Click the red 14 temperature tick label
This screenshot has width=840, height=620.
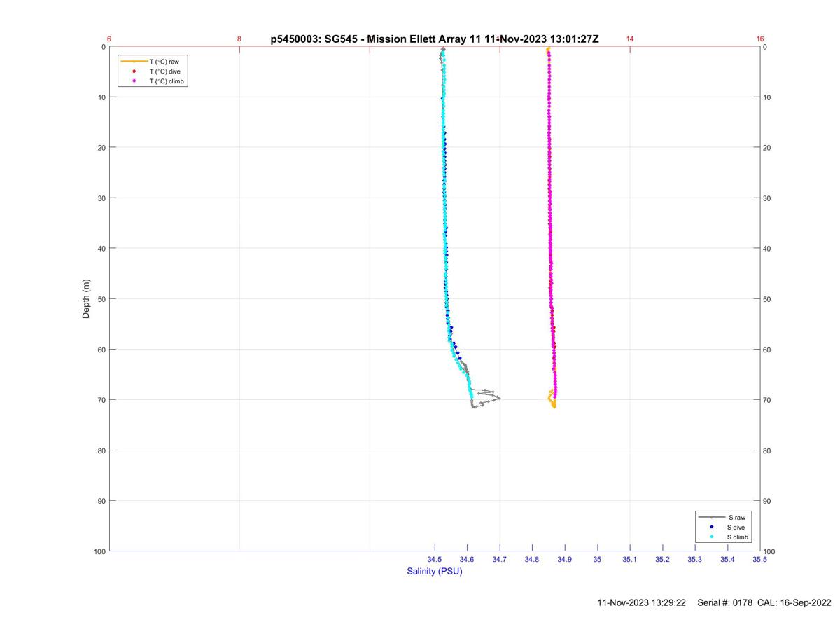click(x=630, y=39)
